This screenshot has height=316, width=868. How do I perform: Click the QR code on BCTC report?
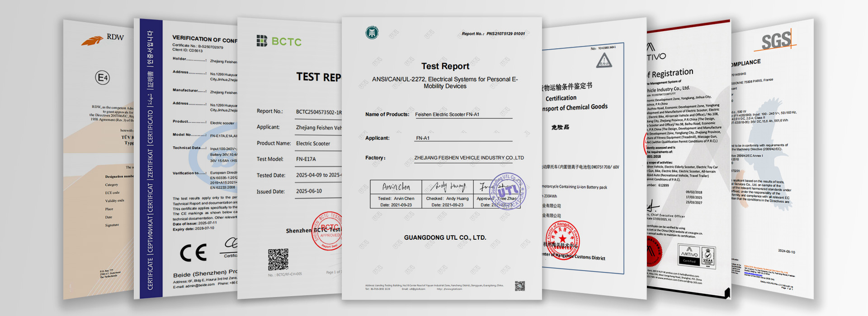click(278, 259)
